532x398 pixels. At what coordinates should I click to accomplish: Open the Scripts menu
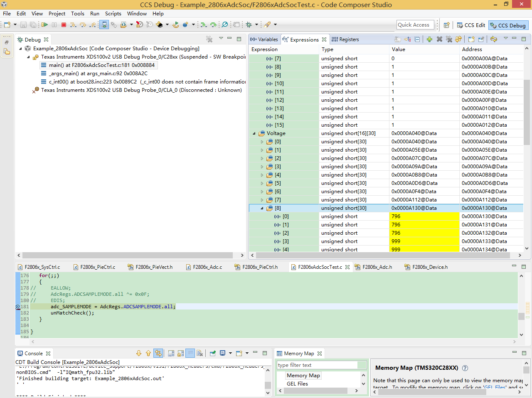[x=113, y=14]
